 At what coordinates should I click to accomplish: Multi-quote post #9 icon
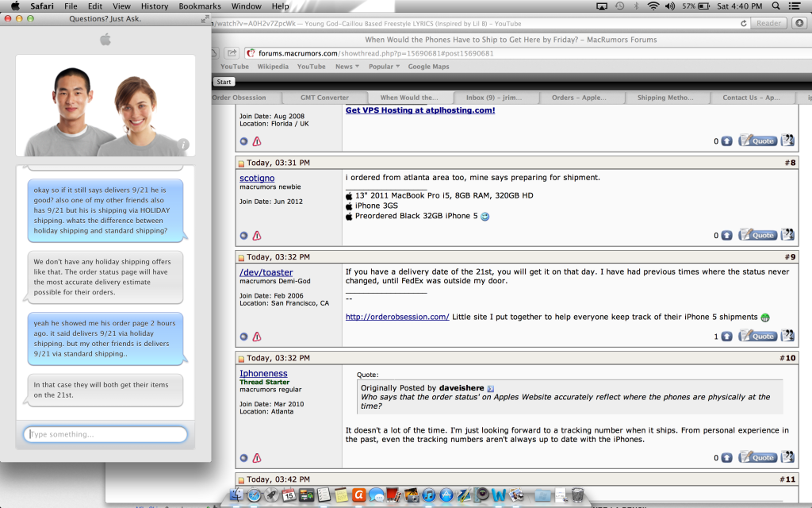(787, 336)
